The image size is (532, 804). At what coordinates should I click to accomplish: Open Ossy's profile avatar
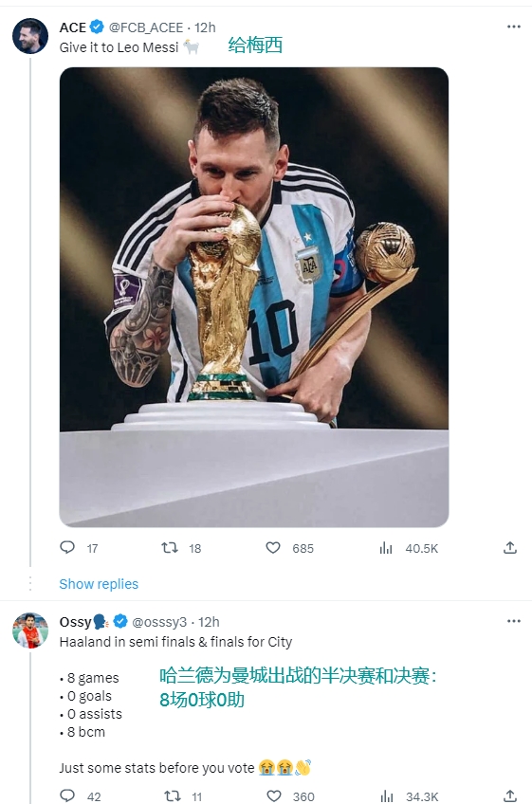30,630
